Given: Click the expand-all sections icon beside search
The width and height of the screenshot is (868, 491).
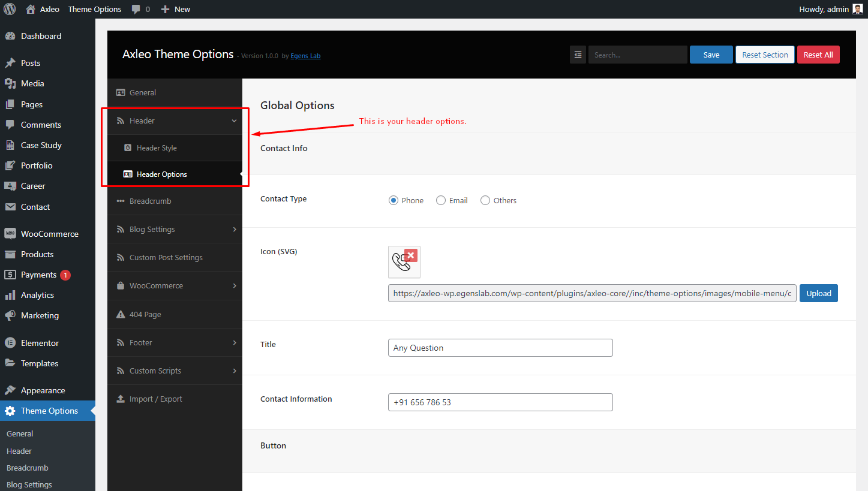Looking at the screenshot, I should (x=578, y=55).
